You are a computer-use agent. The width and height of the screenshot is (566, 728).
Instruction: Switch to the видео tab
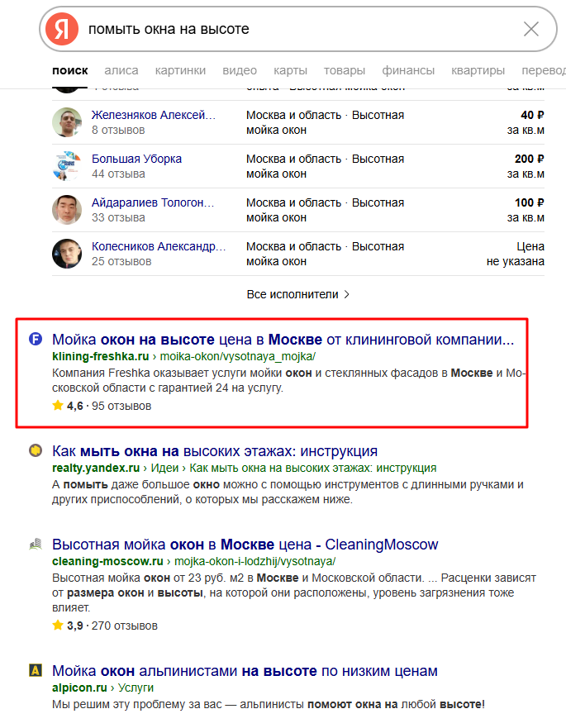tap(240, 70)
